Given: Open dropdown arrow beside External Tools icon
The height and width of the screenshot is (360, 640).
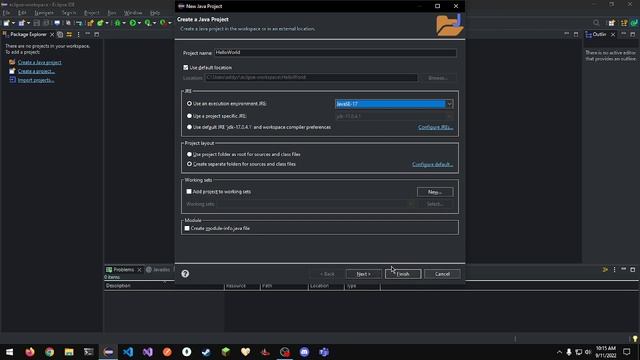Looking at the screenshot, I should click(170, 23).
